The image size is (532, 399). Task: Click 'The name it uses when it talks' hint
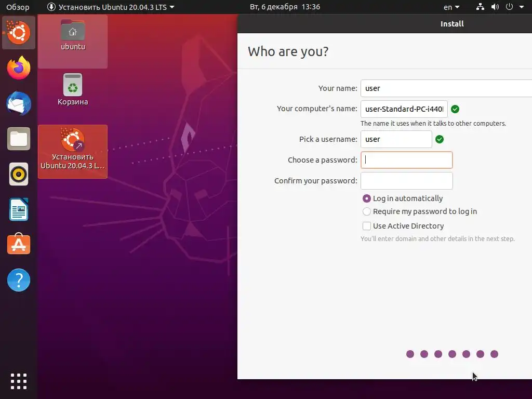point(433,124)
